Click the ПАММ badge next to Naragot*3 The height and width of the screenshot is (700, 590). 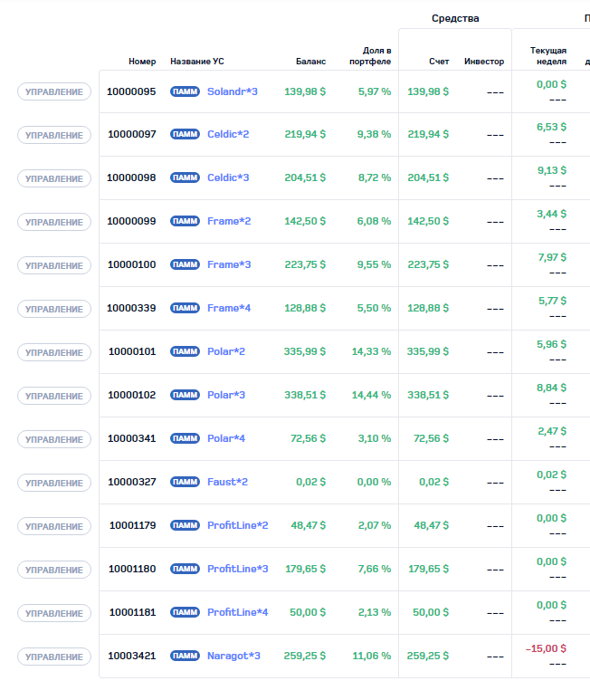tap(185, 656)
